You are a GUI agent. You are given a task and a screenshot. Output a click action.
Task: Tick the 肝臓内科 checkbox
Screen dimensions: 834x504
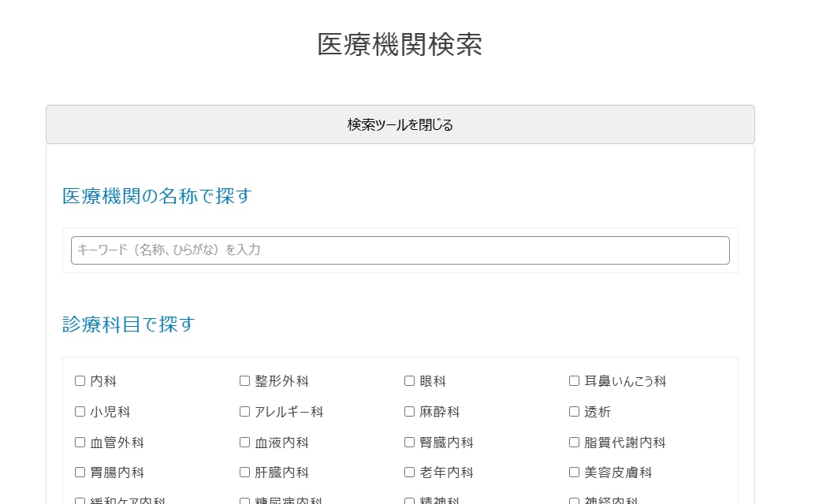pos(244,472)
